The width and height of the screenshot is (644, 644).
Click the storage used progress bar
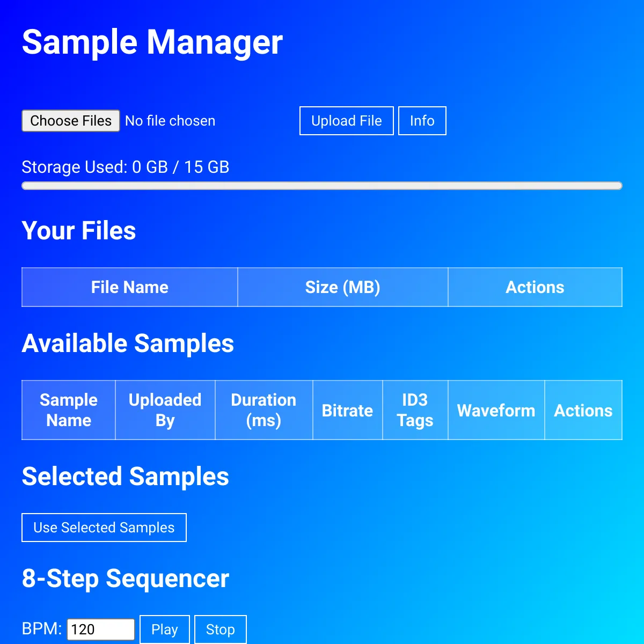[x=321, y=186]
